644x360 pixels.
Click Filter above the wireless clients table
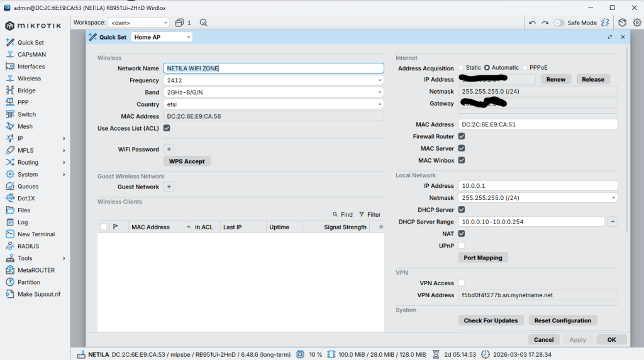370,214
